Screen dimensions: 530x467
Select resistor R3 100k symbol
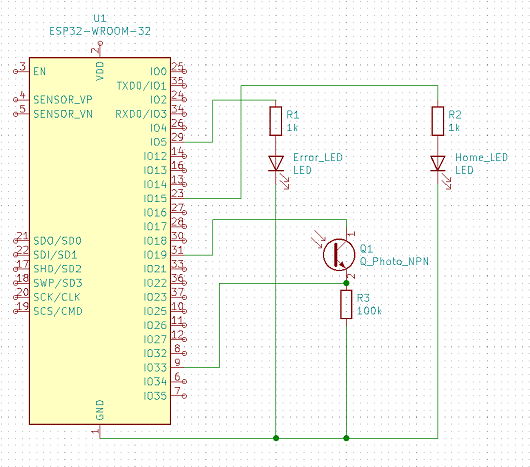(x=346, y=304)
